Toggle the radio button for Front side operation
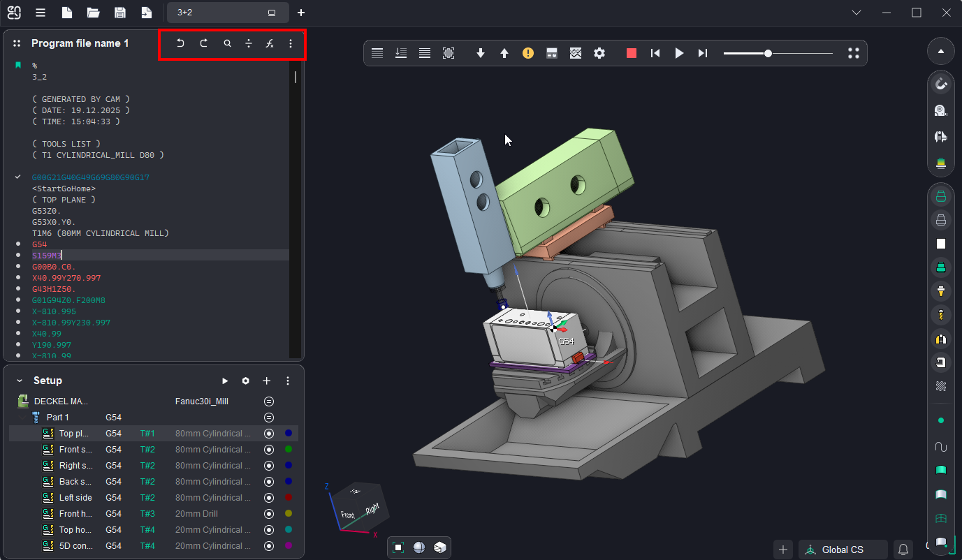The image size is (962, 560). (x=269, y=450)
